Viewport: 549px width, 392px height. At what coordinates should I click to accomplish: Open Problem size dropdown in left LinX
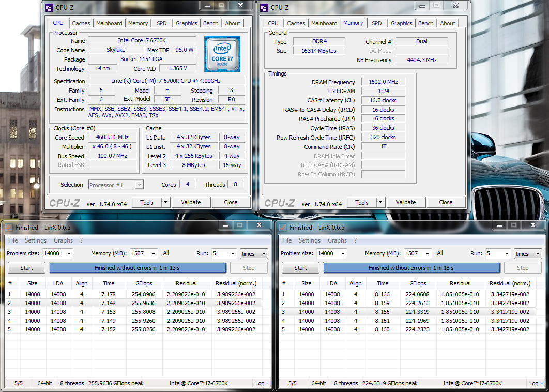point(69,253)
